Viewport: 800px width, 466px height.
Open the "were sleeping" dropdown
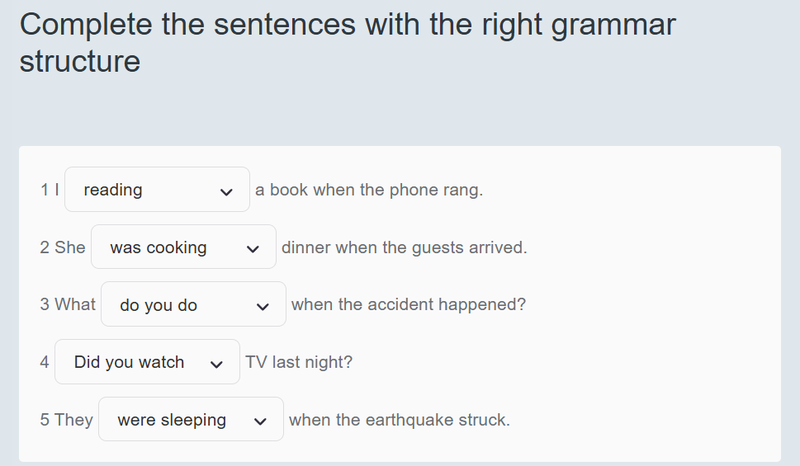pyautogui.click(x=190, y=420)
